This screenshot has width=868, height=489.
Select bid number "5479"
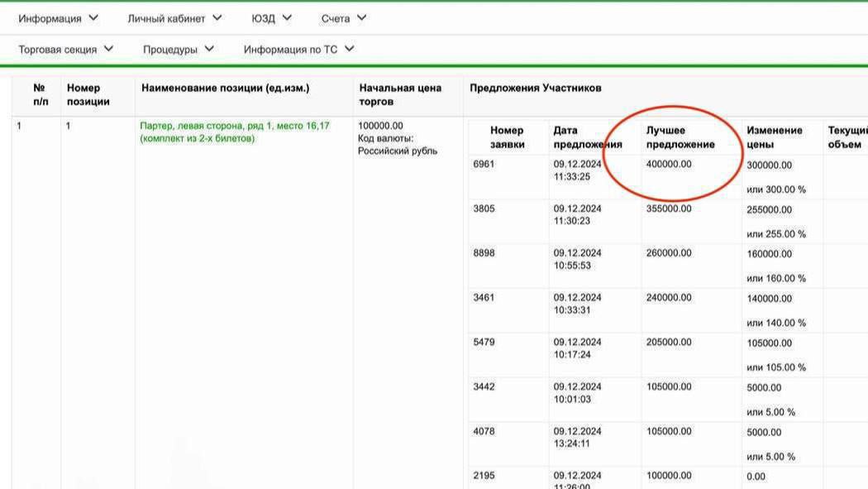[x=484, y=343]
